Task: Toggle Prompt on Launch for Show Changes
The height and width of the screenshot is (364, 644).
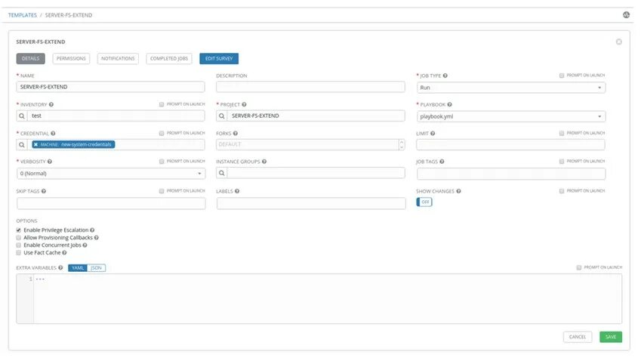Action: [x=562, y=191]
